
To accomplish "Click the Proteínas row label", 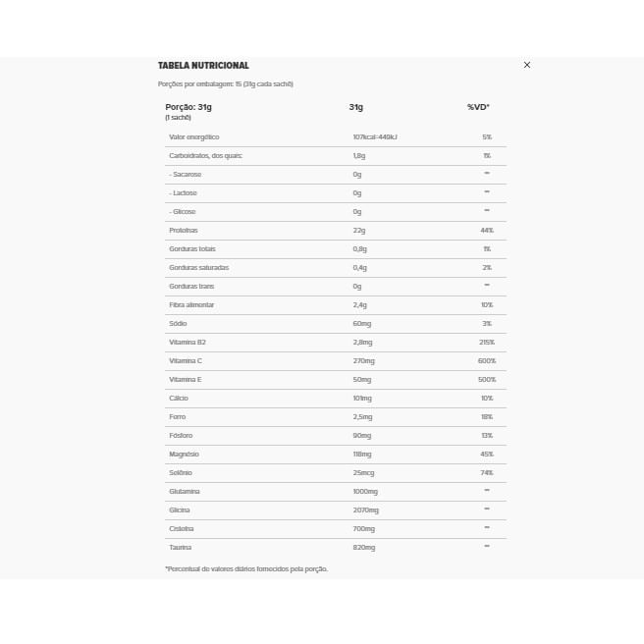I will pyautogui.click(x=184, y=231).
